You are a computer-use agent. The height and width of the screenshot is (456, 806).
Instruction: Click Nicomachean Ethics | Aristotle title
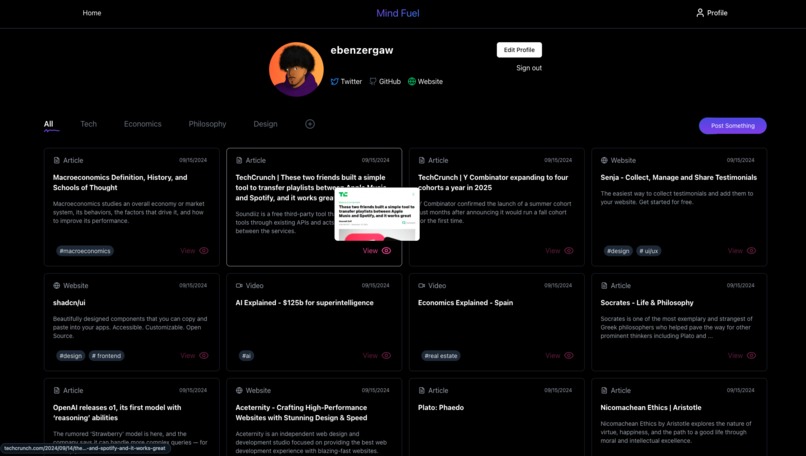(651, 408)
